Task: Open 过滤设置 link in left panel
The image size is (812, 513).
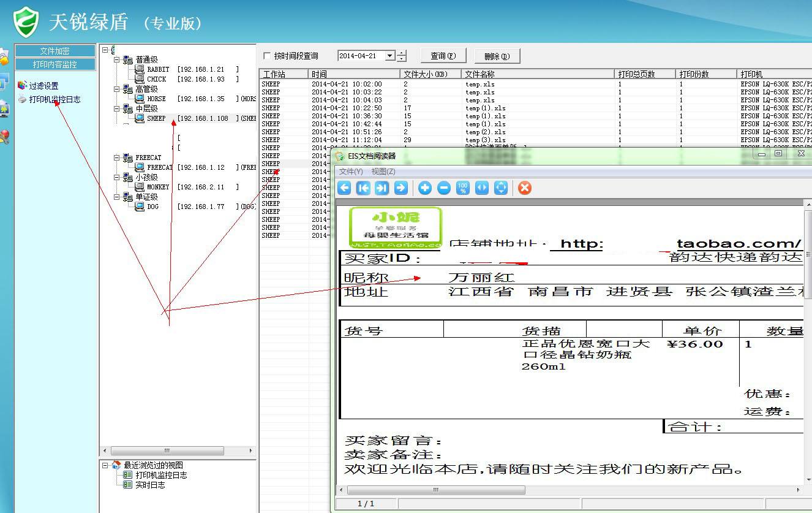Action: 44,86
